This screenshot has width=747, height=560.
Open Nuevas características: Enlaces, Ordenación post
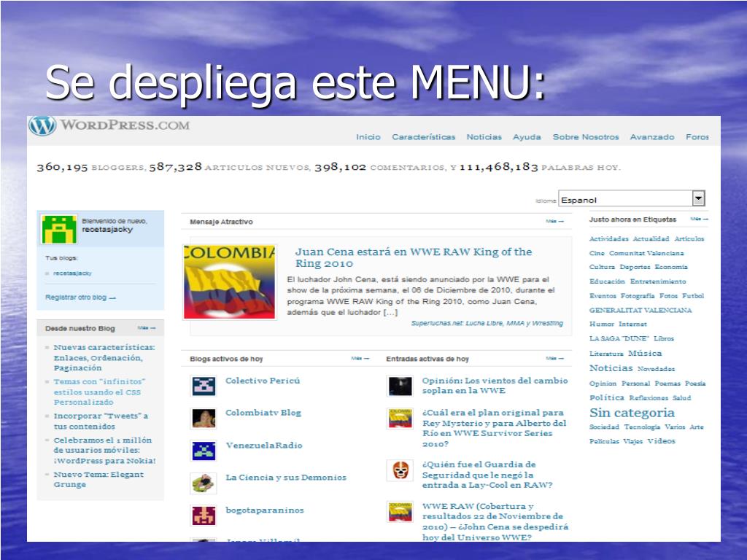(x=104, y=357)
